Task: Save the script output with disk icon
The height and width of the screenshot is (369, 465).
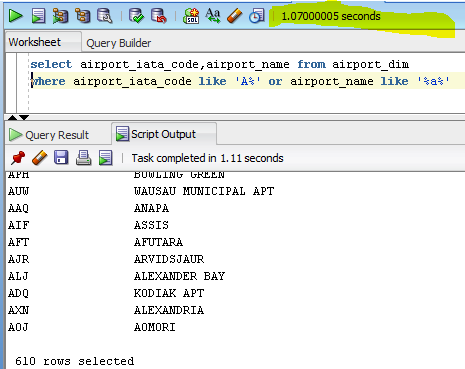Action: click(61, 157)
